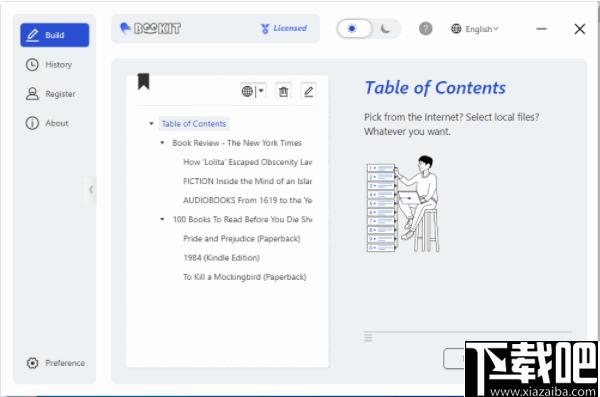Click the BeeKit logo
Screen dimensions: 600x397
click(x=150, y=28)
